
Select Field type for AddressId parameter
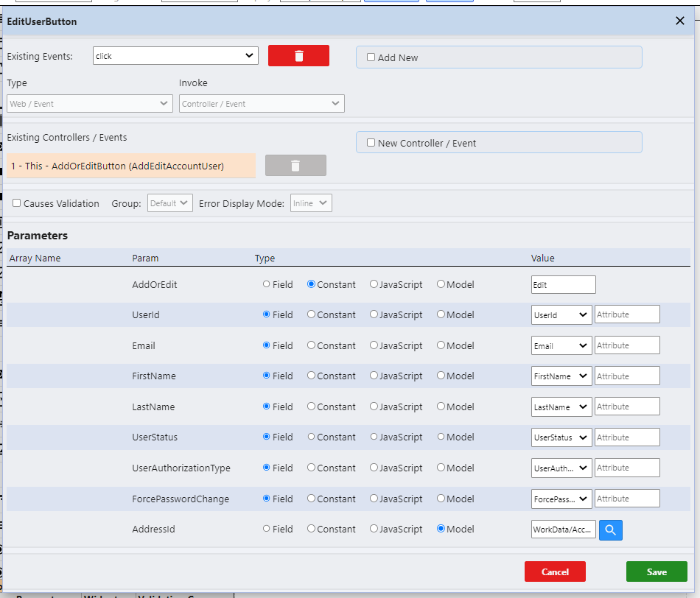[x=267, y=528]
